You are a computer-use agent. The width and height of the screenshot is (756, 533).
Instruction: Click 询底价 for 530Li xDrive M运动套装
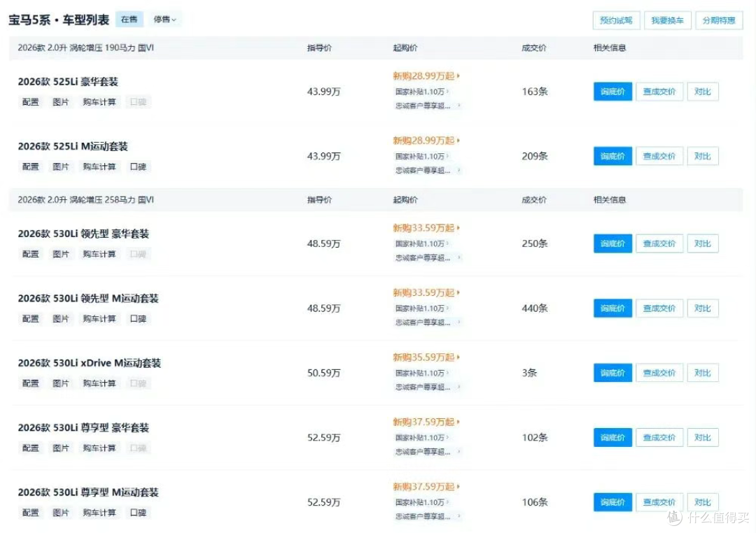pyautogui.click(x=612, y=373)
